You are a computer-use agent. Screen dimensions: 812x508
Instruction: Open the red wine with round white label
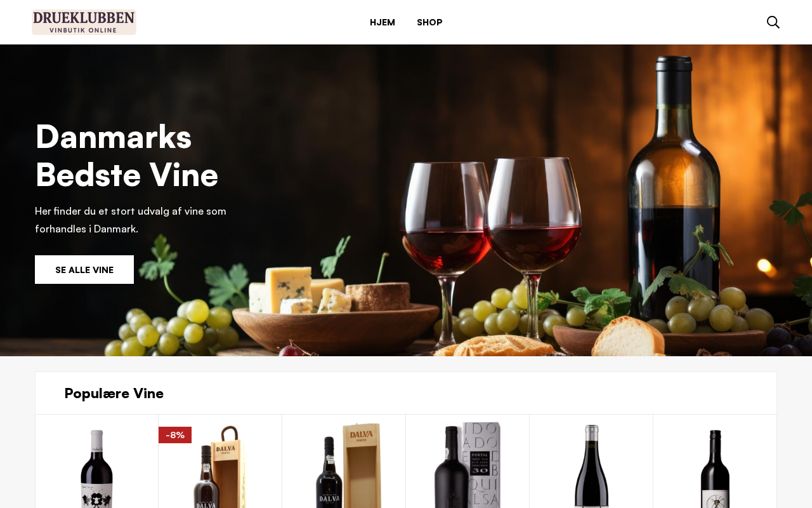click(715, 469)
